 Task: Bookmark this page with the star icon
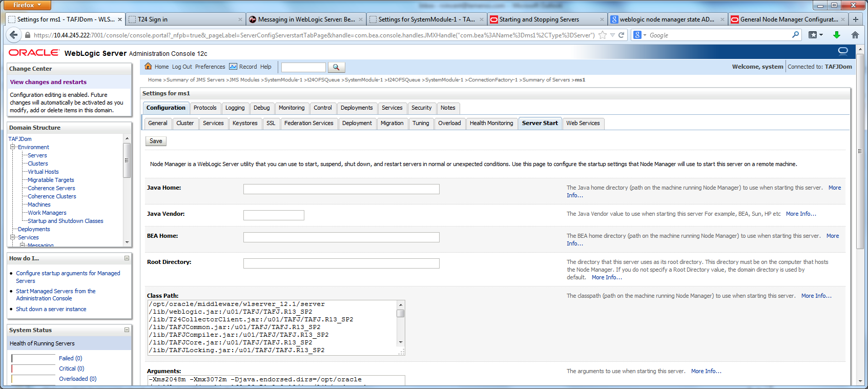pyautogui.click(x=603, y=35)
